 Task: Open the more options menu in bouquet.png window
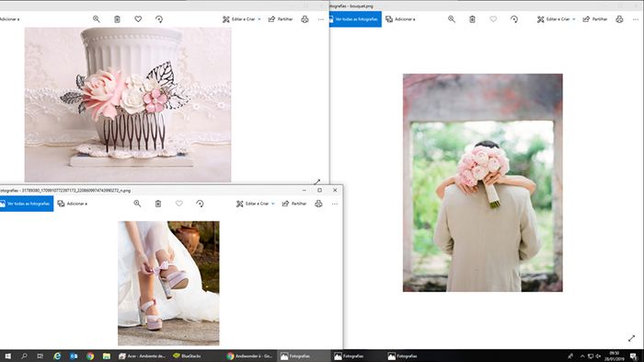click(636, 19)
